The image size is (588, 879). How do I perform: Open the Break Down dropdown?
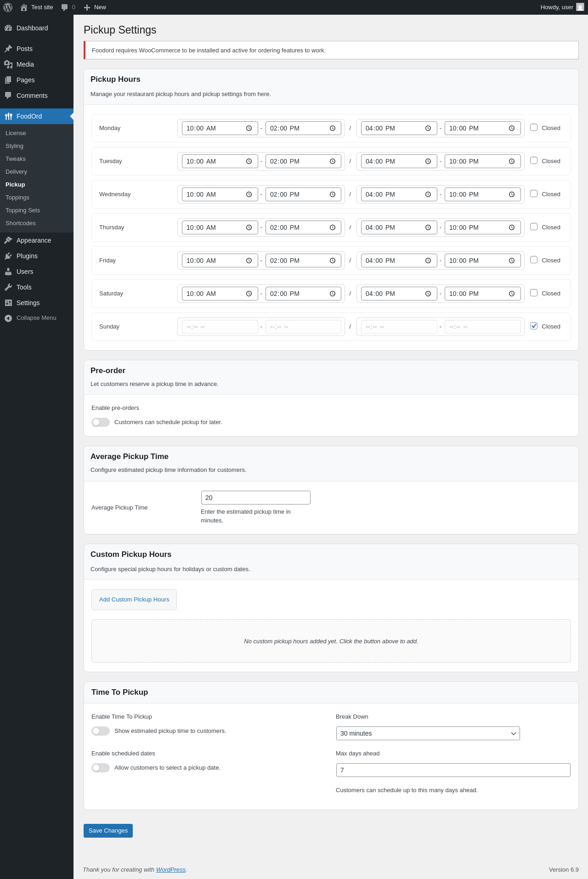pyautogui.click(x=428, y=733)
